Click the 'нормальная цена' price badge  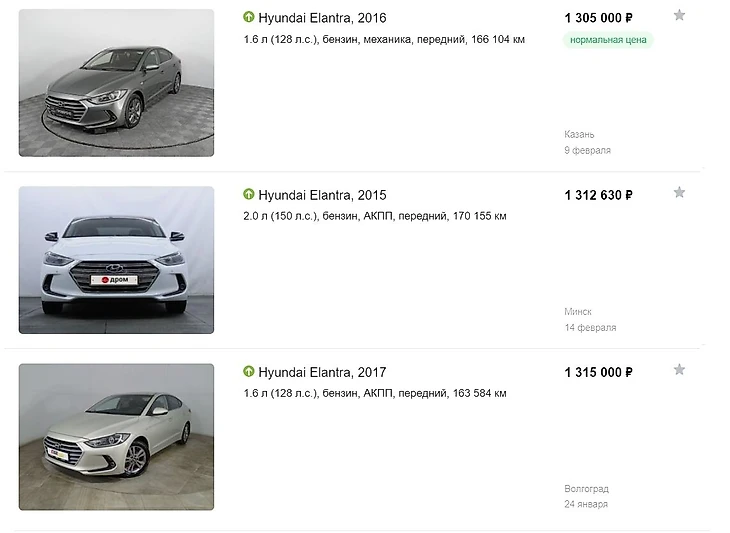point(608,40)
